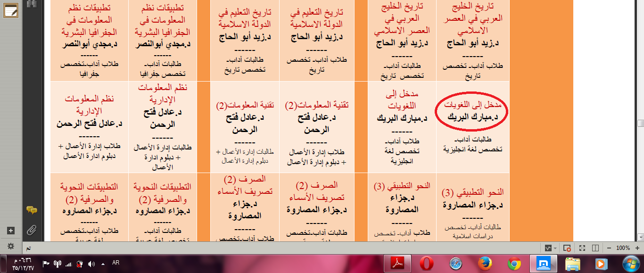
Task: Click the pulse-line monitor icon in status bar
Action: (549, 248)
